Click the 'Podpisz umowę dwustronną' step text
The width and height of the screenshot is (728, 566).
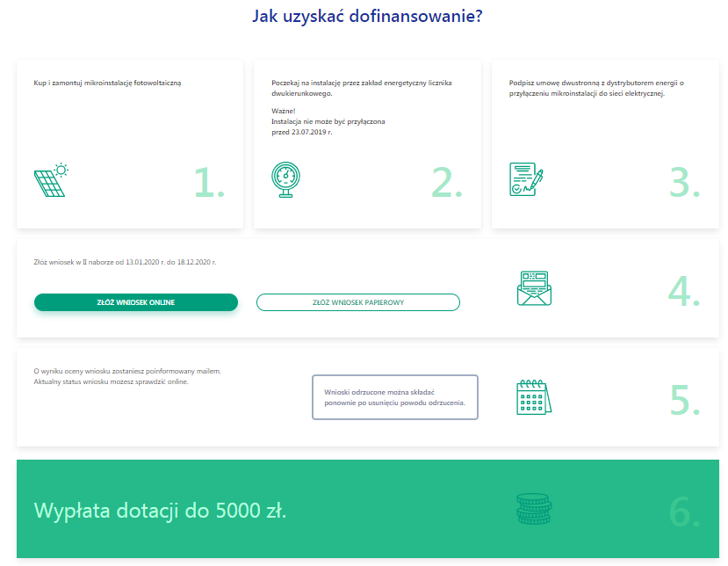(596, 88)
